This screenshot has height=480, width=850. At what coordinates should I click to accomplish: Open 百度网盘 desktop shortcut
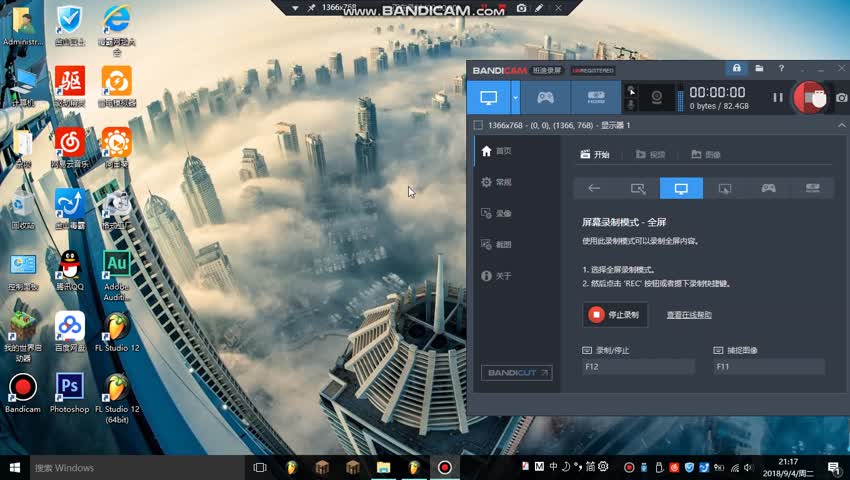pos(69,332)
